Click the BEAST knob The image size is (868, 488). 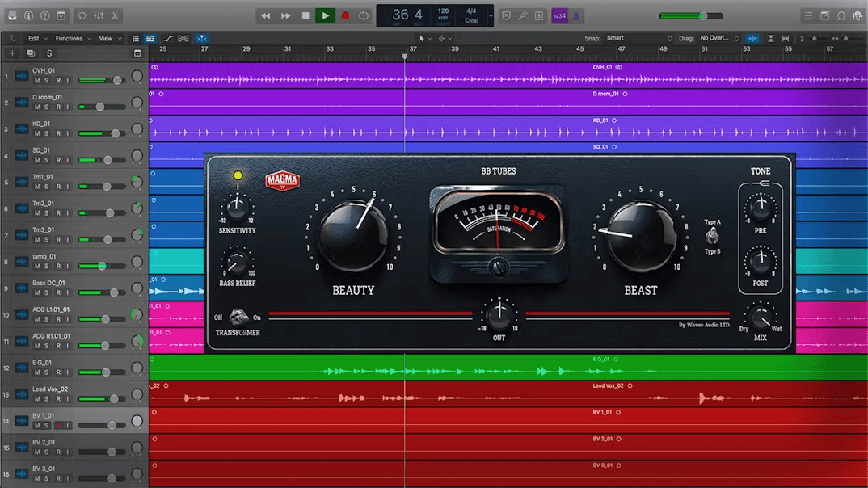pos(641,235)
